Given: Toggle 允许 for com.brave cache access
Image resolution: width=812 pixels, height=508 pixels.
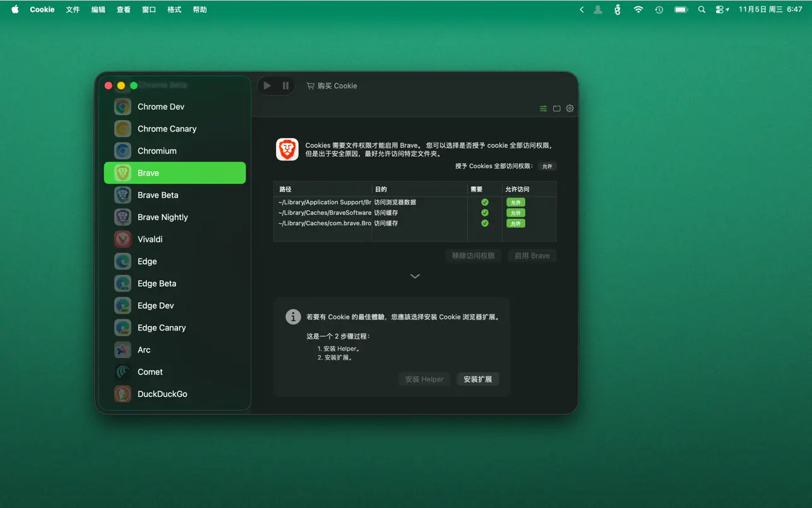Looking at the screenshot, I should (515, 223).
